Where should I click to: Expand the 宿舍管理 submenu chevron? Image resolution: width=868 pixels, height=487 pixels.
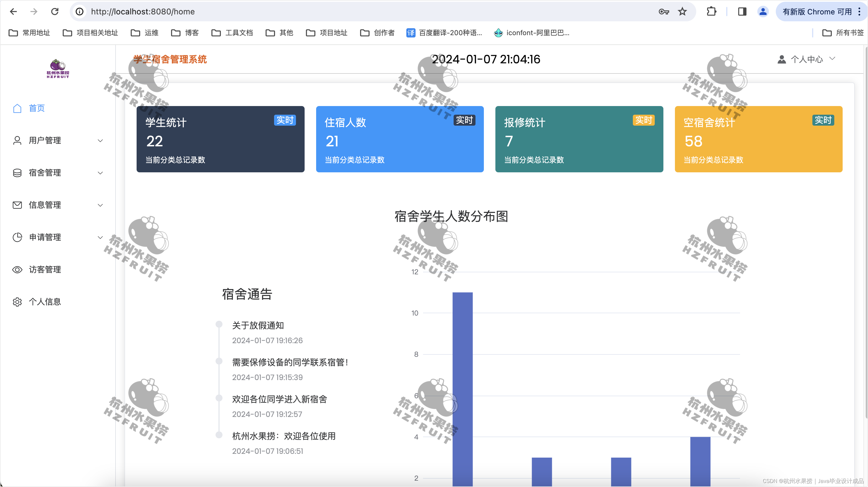(100, 173)
